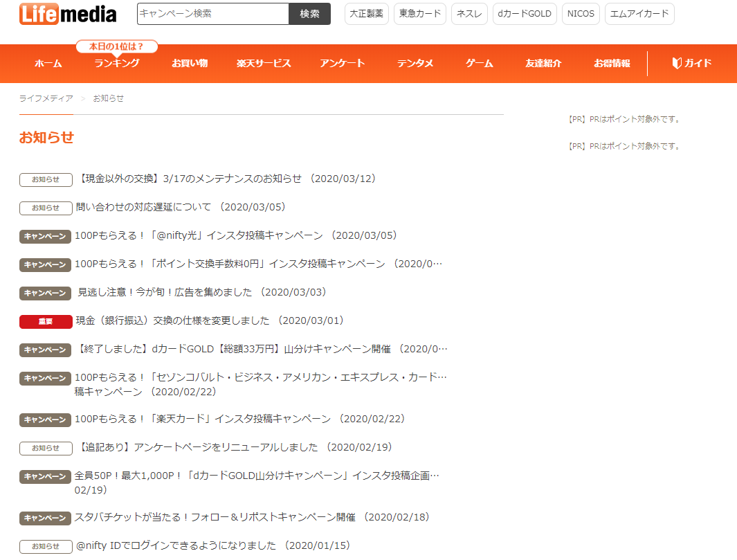This screenshot has height=560, width=737.
Task: Open 問い合わせの対応遅延について announcement
Action: point(180,207)
